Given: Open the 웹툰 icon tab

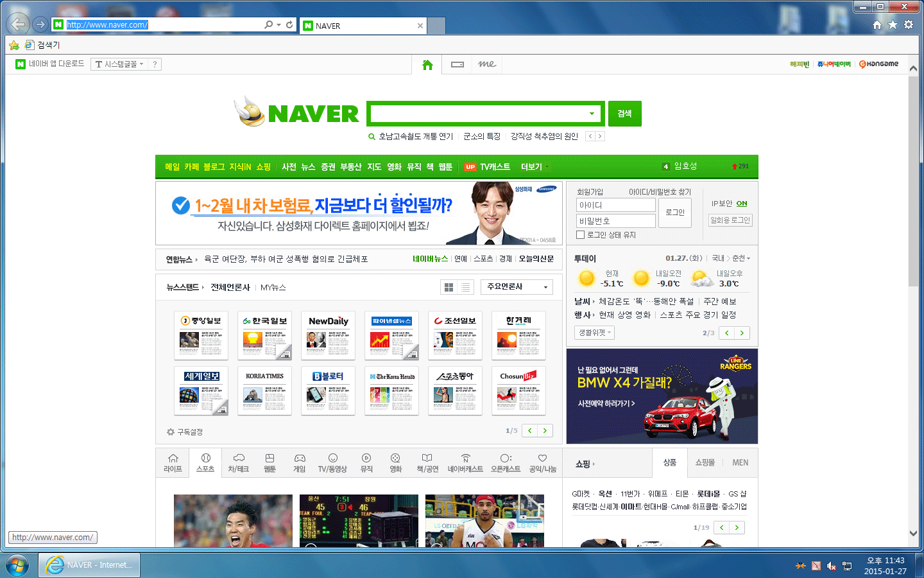Looking at the screenshot, I should point(269,463).
